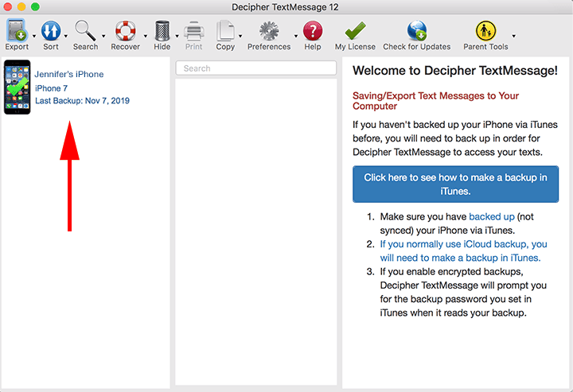Image resolution: width=573 pixels, height=392 pixels.
Task: Open the Export dropdown arrow
Action: 34,36
